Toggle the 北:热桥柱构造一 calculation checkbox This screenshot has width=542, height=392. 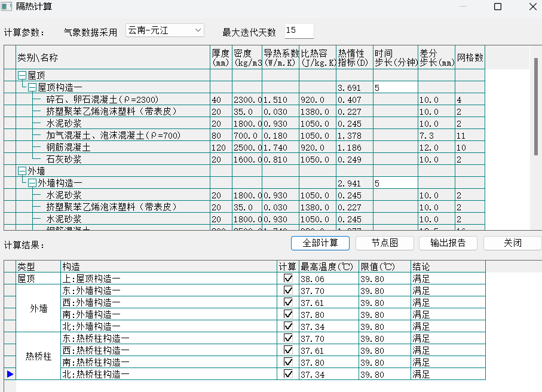coord(289,374)
